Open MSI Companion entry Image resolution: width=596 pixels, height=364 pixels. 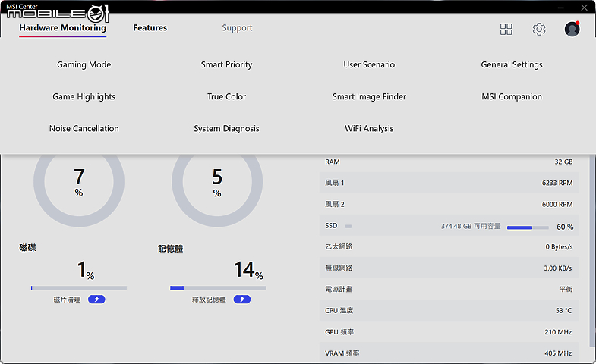point(512,96)
